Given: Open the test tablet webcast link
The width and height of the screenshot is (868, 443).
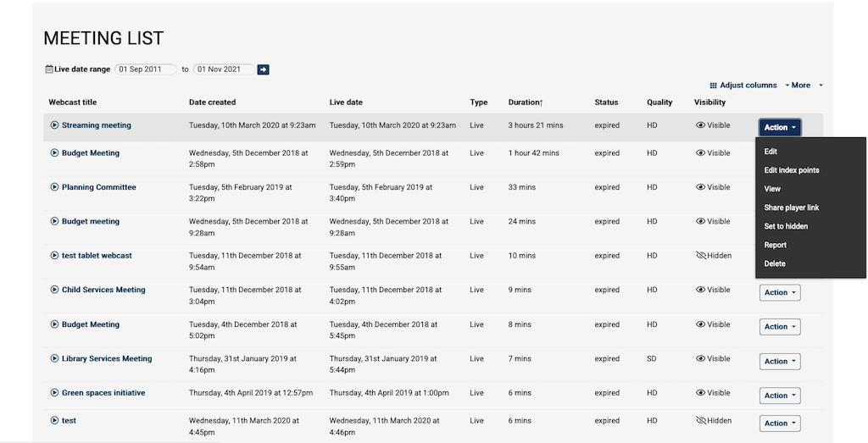Looking at the screenshot, I should (97, 256).
